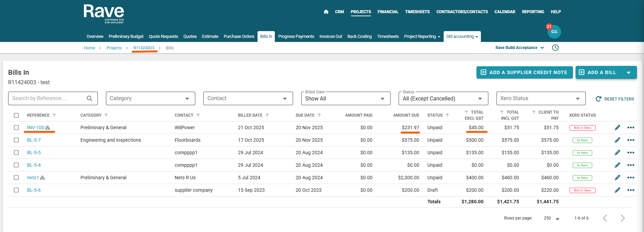Open the BL-5-5 bill link
Viewport: 644px width, 232px height.
[34, 153]
